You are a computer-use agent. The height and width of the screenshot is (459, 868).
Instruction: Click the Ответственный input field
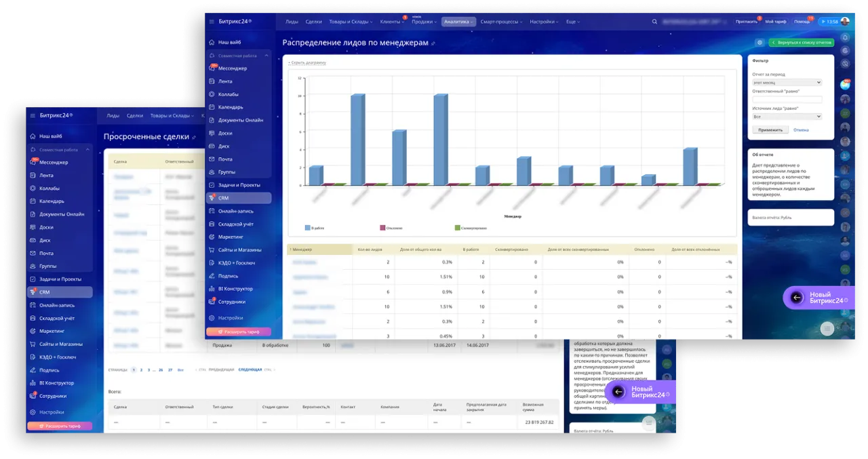787,100
